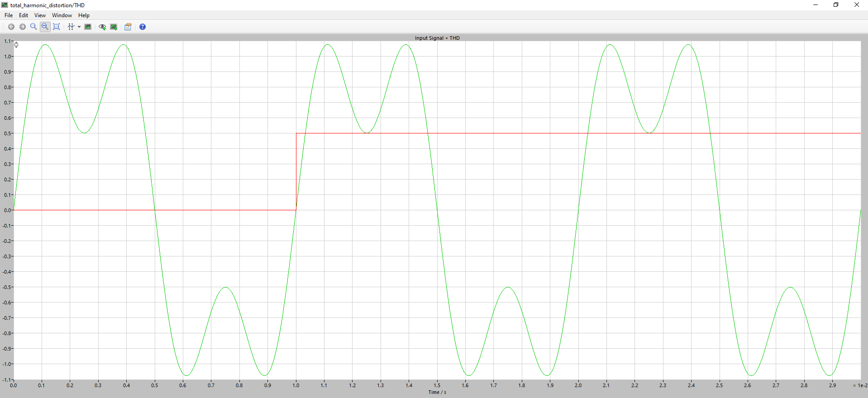Click the '× 1e-2' axis multiplier label

pos(860,385)
